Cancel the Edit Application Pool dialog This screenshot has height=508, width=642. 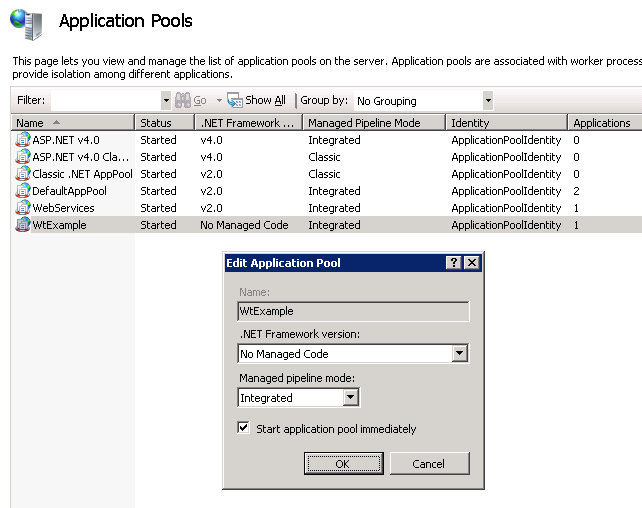428,463
